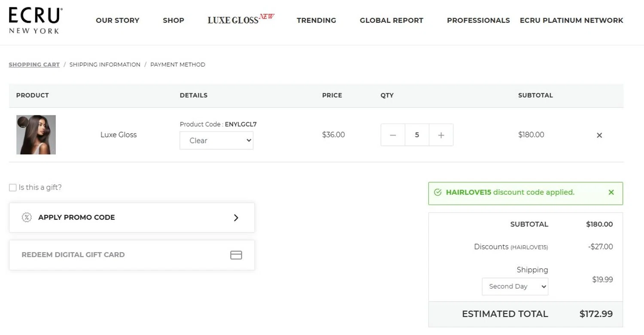This screenshot has width=644, height=335.
Task: Click the HAIRLOVE15 discount code applied text
Action: coord(510,192)
